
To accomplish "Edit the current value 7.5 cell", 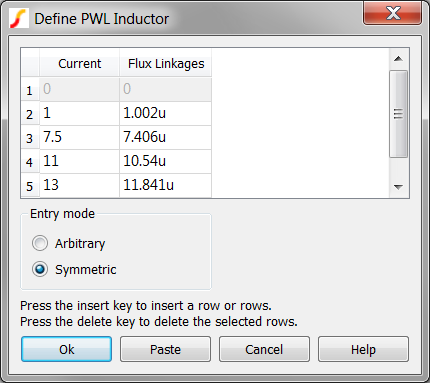I will pyautogui.click(x=79, y=137).
